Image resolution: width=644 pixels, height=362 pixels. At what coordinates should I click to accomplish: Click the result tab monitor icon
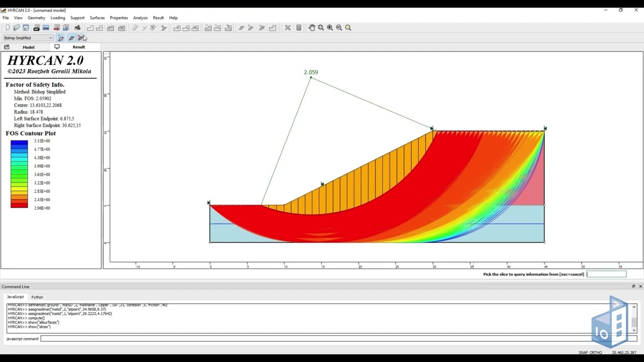click(x=57, y=47)
